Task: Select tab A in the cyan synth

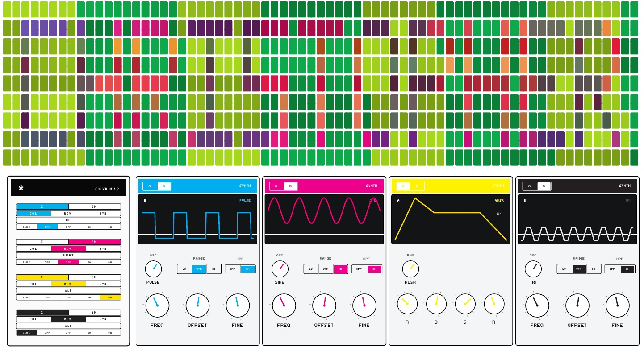Action: pos(150,186)
